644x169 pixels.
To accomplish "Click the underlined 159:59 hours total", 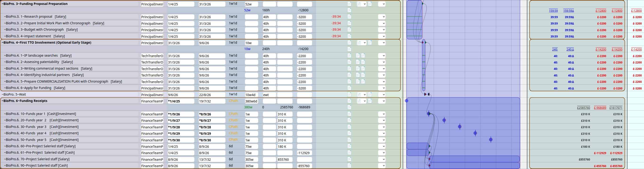I will 553,11.
